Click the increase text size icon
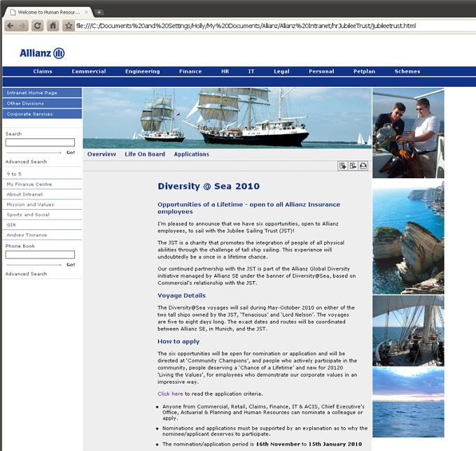 click(x=343, y=166)
